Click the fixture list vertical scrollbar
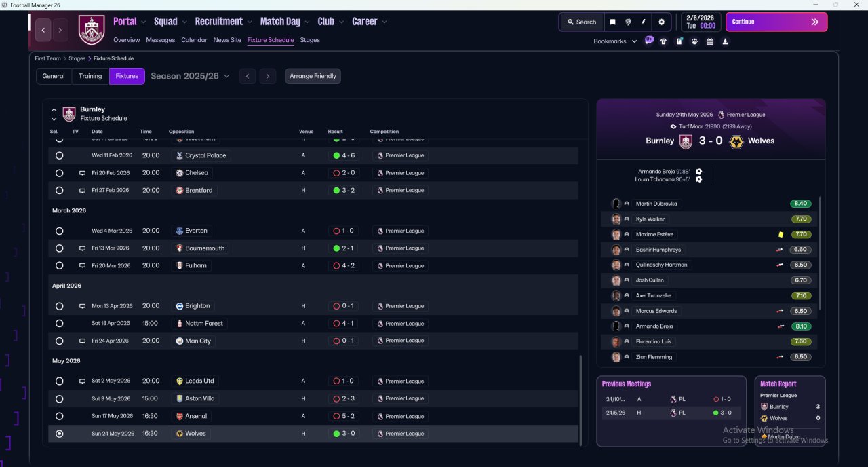Image resolution: width=868 pixels, height=467 pixels. 581,399
